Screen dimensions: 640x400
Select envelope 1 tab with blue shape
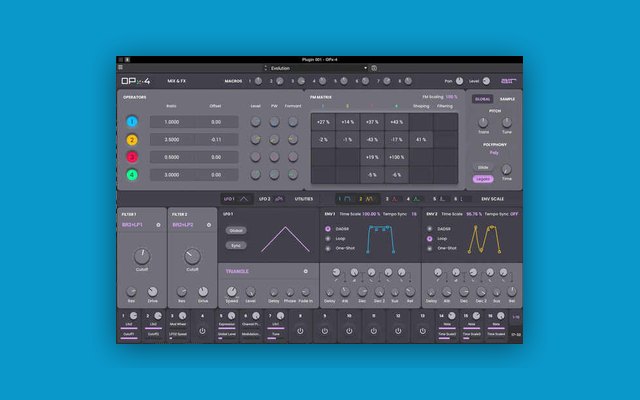tap(345, 199)
